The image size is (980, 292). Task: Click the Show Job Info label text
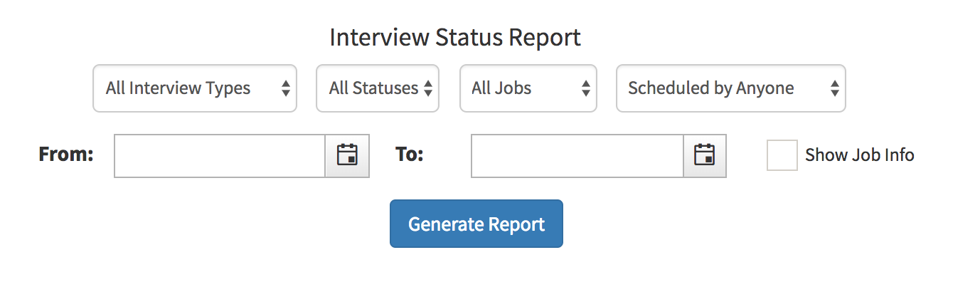(x=859, y=155)
